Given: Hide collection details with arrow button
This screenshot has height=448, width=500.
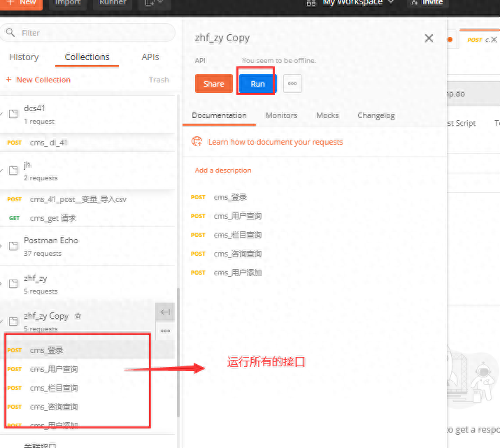Looking at the screenshot, I should pyautogui.click(x=165, y=312).
